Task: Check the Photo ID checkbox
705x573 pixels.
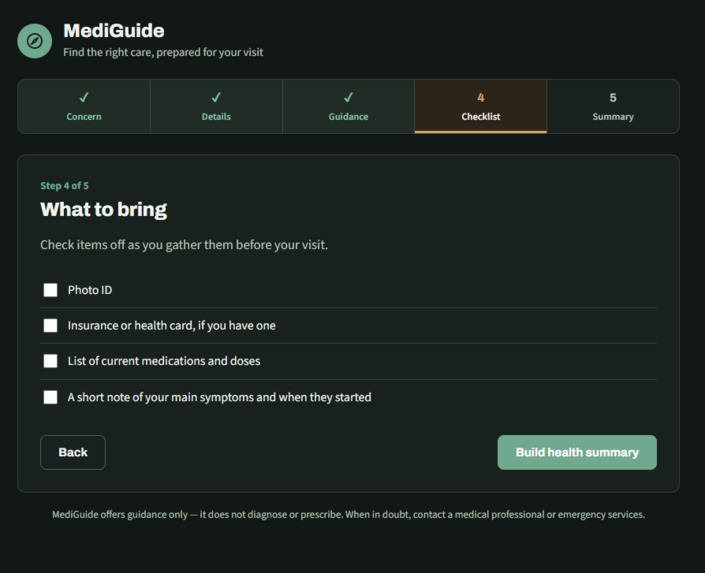Action: pos(50,290)
